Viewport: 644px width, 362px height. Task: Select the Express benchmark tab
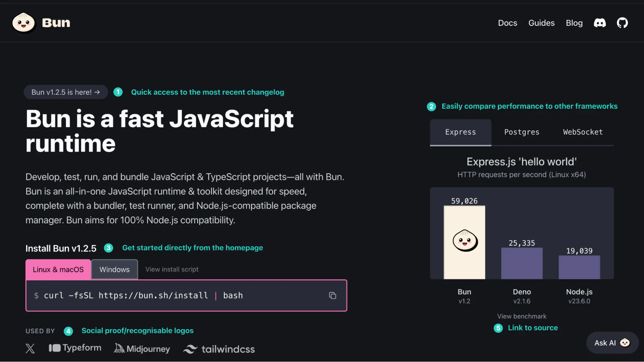coord(460,132)
